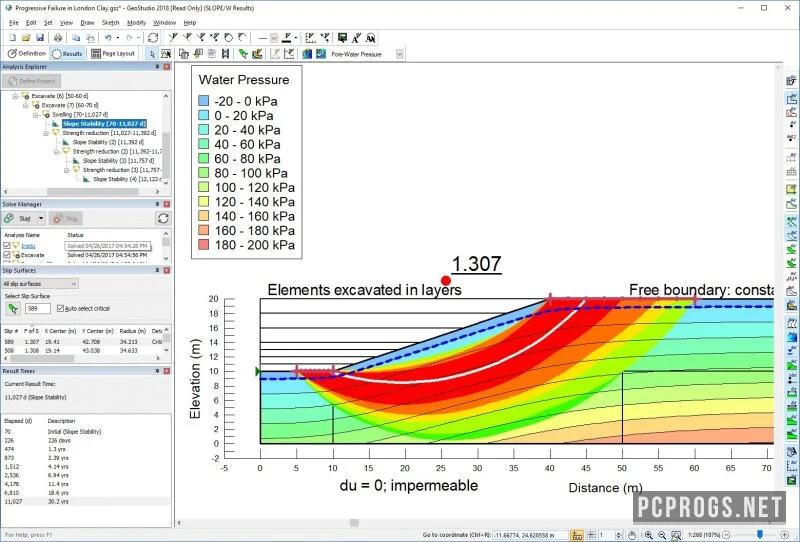Click the top icon in right vertical toolbar
Viewport: 800px width, 542px height.
[791, 80]
